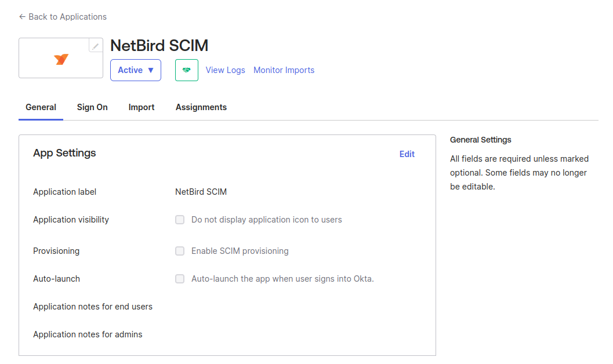Screen dimensions: 613x364
Task: Open the Monitor Imports link
Action: click(x=284, y=70)
